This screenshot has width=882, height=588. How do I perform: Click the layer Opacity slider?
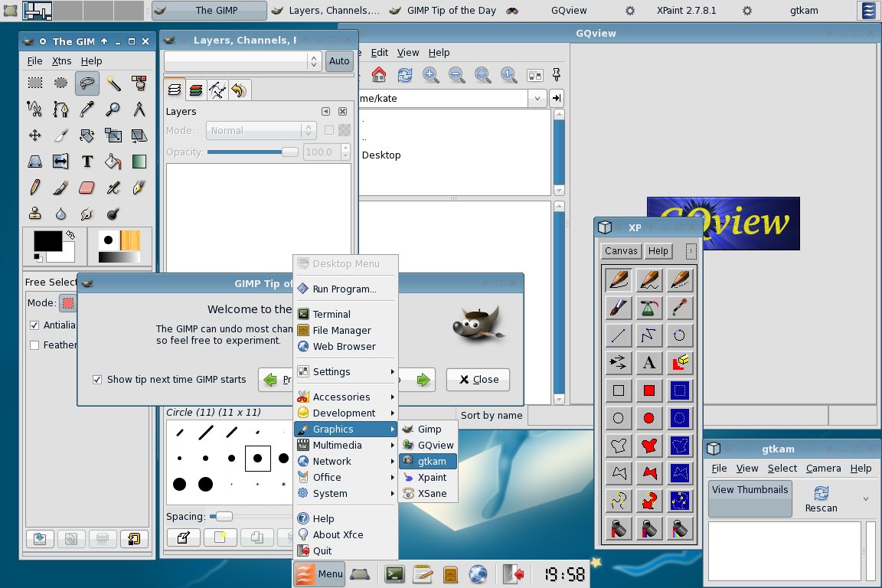(x=252, y=152)
